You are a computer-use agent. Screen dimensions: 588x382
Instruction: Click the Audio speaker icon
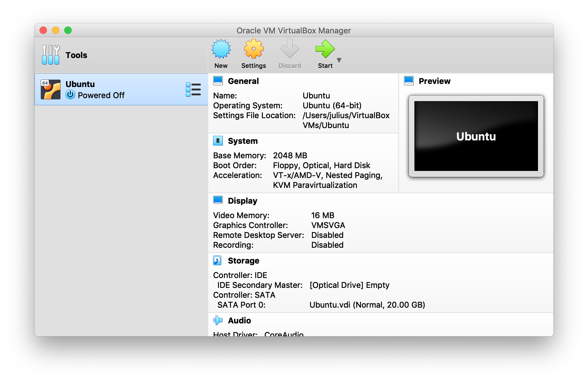coord(218,320)
